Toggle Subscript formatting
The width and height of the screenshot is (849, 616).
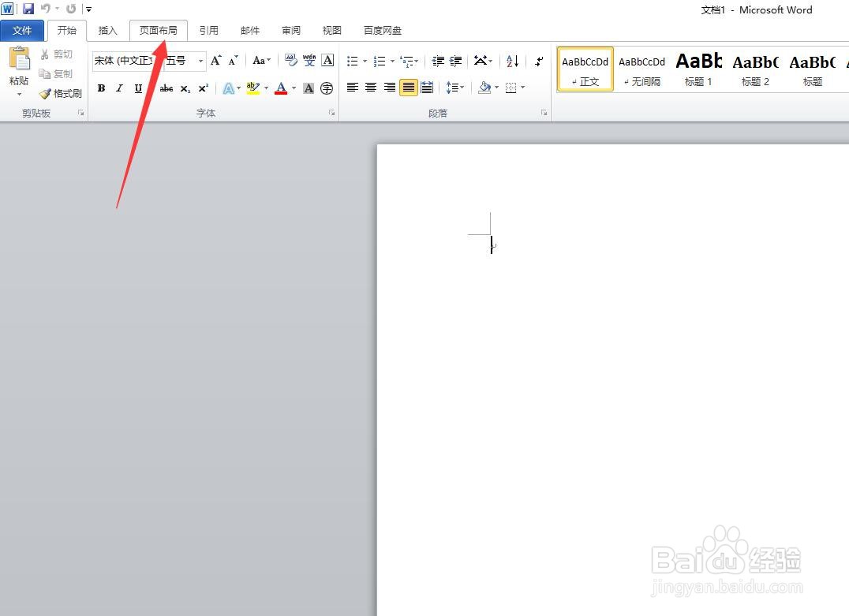coord(185,88)
